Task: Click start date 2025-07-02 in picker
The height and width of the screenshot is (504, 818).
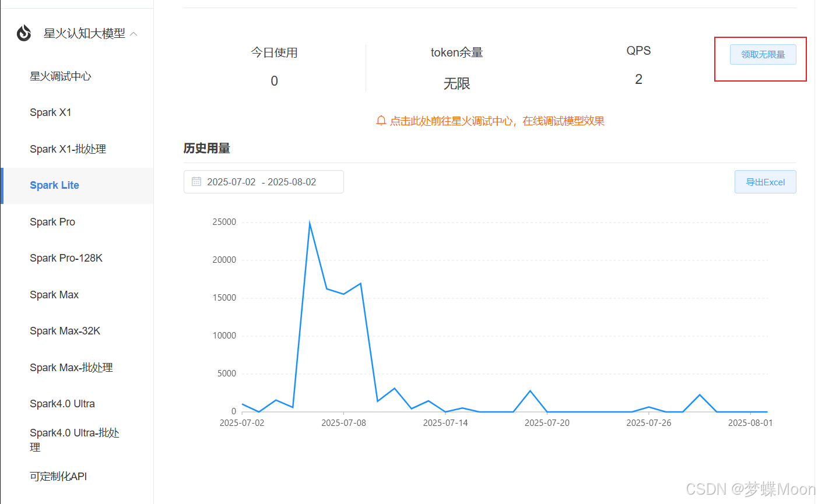Action: point(231,182)
